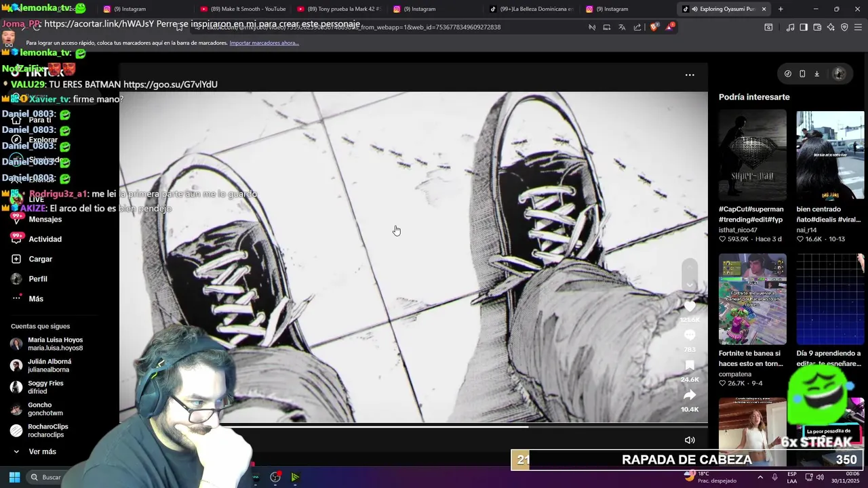Open Goncho gonchotwm account
This screenshot has height=488, width=868.
tap(37, 409)
